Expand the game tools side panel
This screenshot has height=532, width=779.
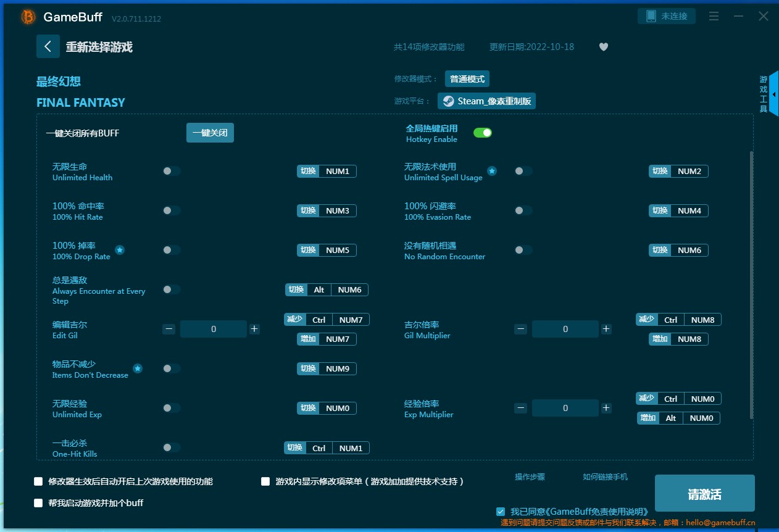[773, 94]
